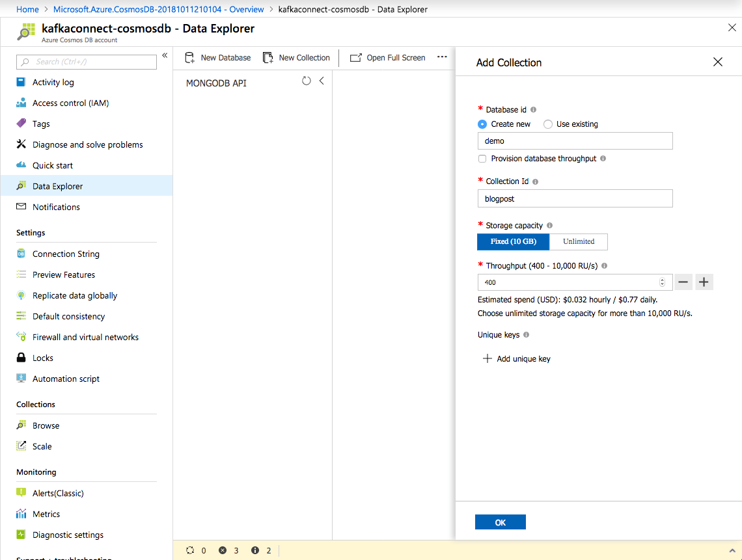This screenshot has height=560, width=742.
Task: Collapse the MONGODB API panel
Action: 322,80
